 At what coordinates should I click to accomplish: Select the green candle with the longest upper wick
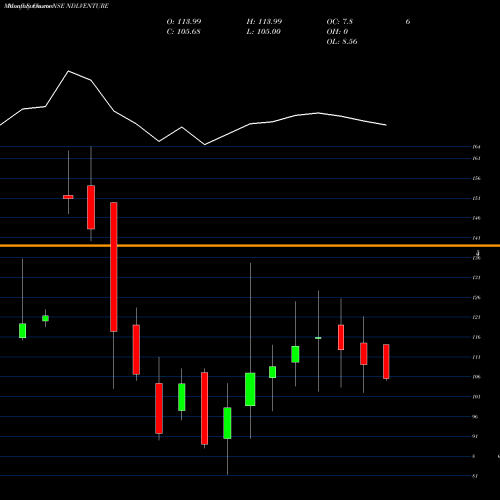point(250,389)
